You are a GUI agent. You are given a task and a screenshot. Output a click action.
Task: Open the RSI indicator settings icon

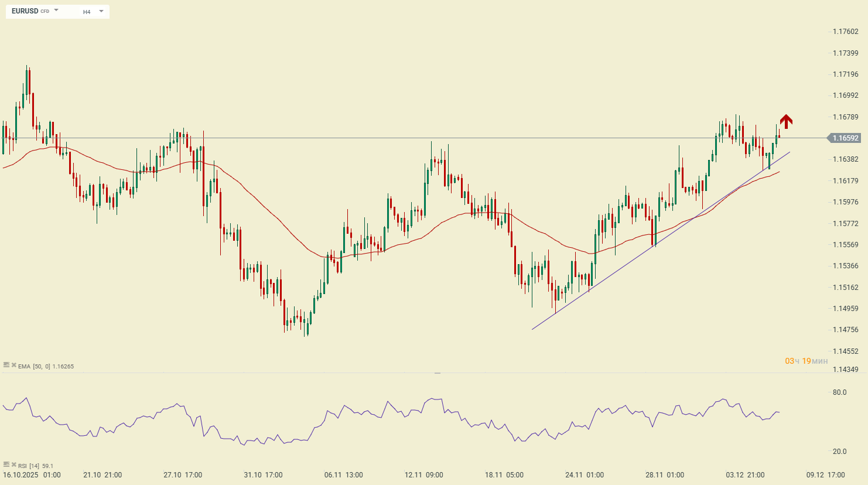coord(6,464)
